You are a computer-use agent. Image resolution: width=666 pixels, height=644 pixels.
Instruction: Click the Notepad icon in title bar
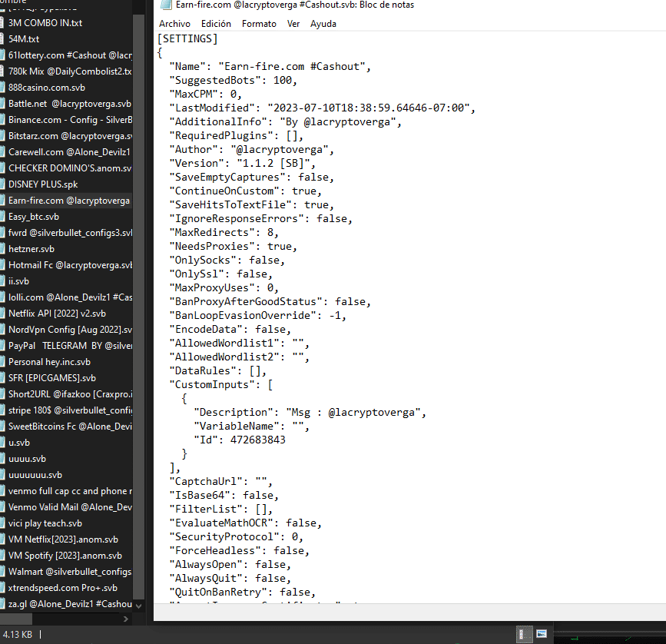(x=166, y=5)
